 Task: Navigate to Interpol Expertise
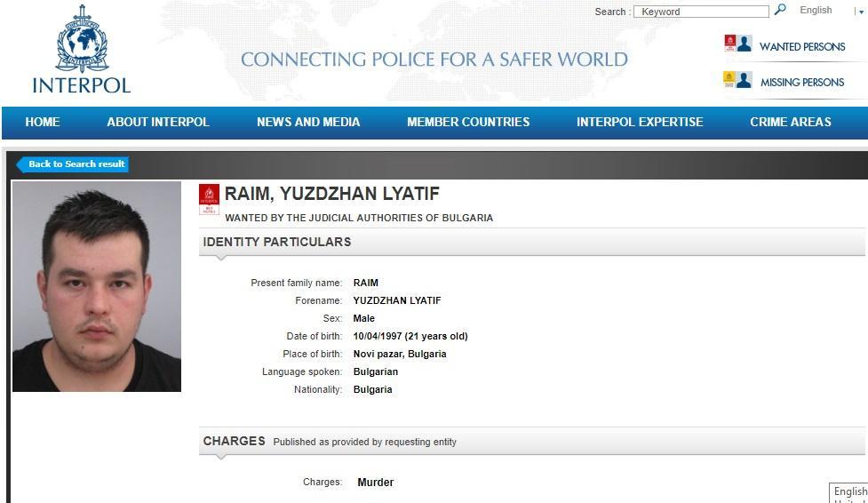(x=640, y=123)
